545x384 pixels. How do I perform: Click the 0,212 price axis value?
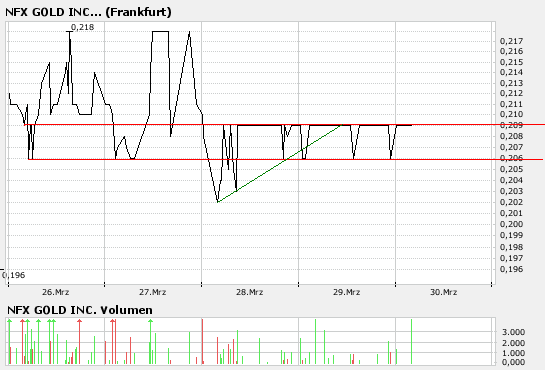(511, 93)
